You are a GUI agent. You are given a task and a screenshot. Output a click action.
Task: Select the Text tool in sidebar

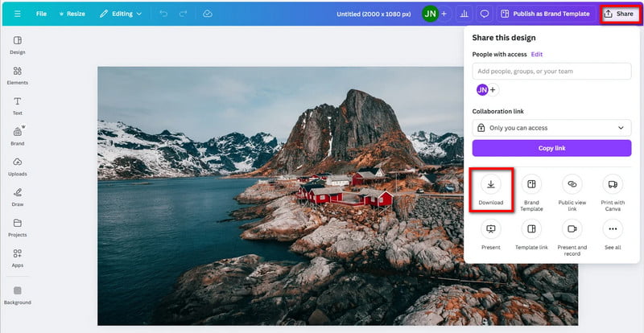coord(17,105)
